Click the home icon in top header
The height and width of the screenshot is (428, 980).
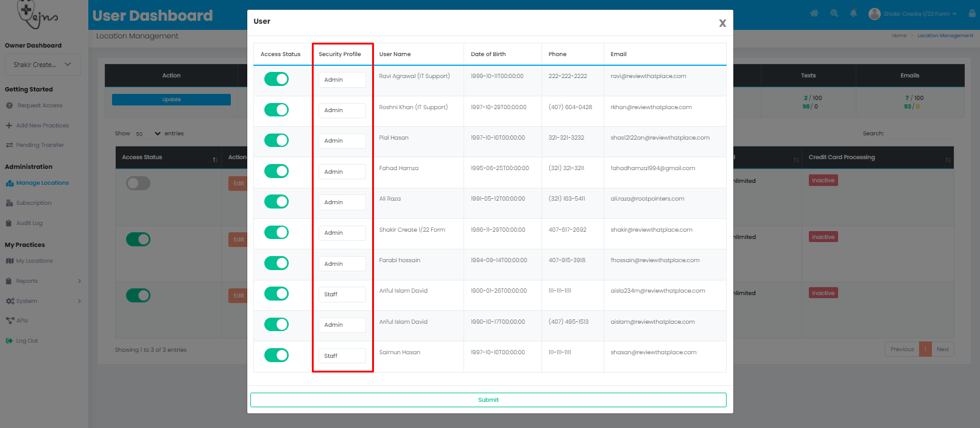tap(814, 13)
